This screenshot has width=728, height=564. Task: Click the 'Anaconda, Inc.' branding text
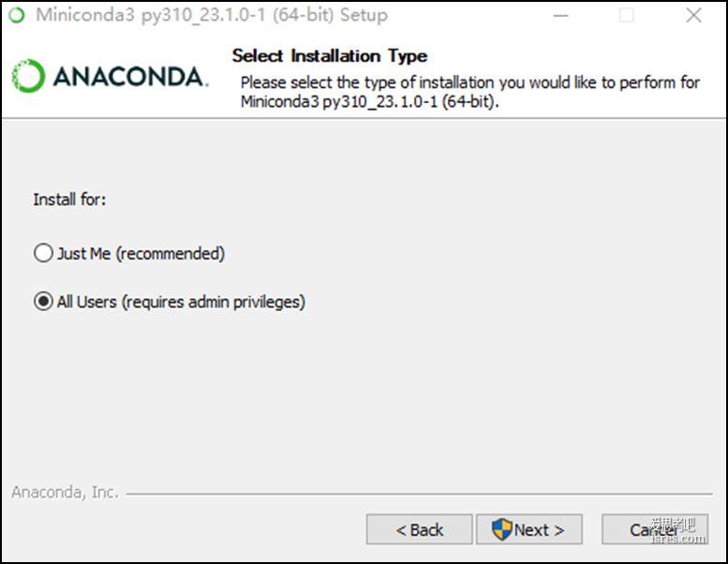pos(65,492)
